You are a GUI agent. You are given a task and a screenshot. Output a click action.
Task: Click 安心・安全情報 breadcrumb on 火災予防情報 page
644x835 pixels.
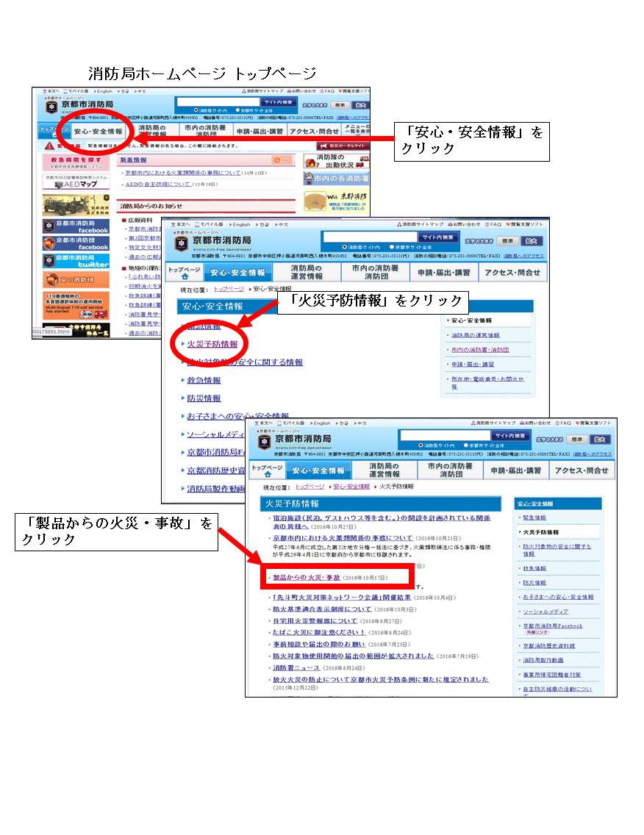click(x=351, y=487)
